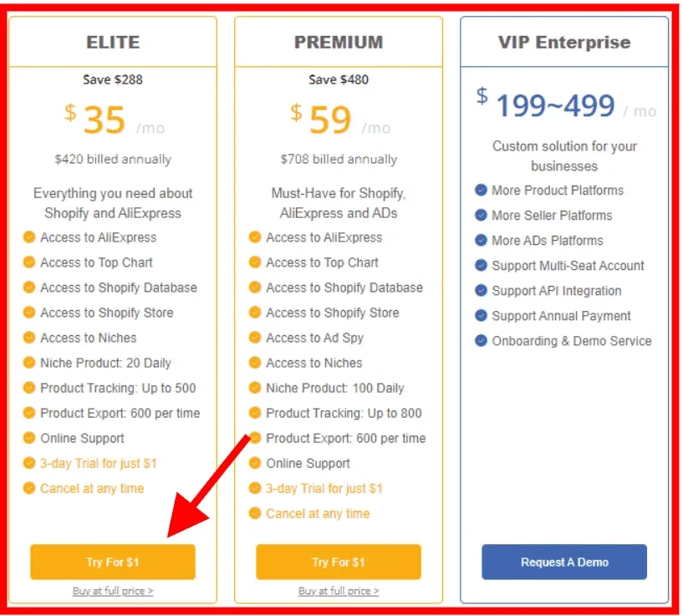Click Try For $1 under ELITE plan

click(x=113, y=562)
